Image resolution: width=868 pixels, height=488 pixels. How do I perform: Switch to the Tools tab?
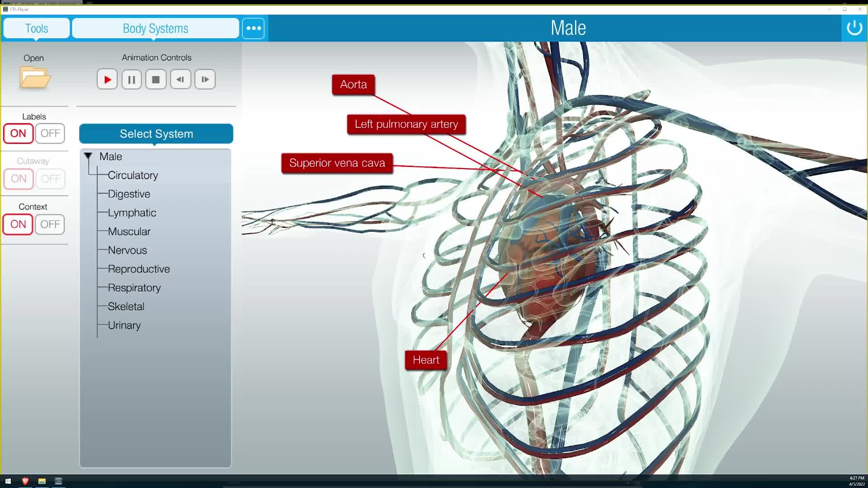37,28
